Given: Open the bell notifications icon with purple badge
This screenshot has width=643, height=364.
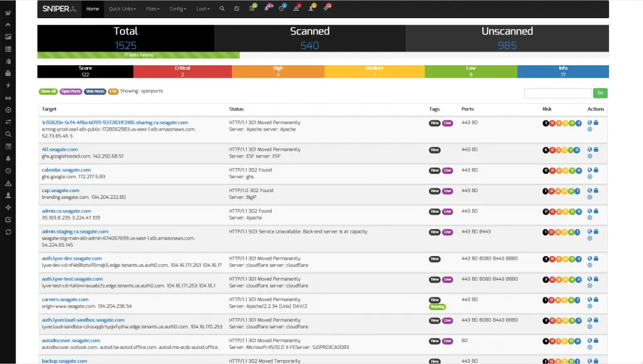Looking at the screenshot, I should pos(267,8).
